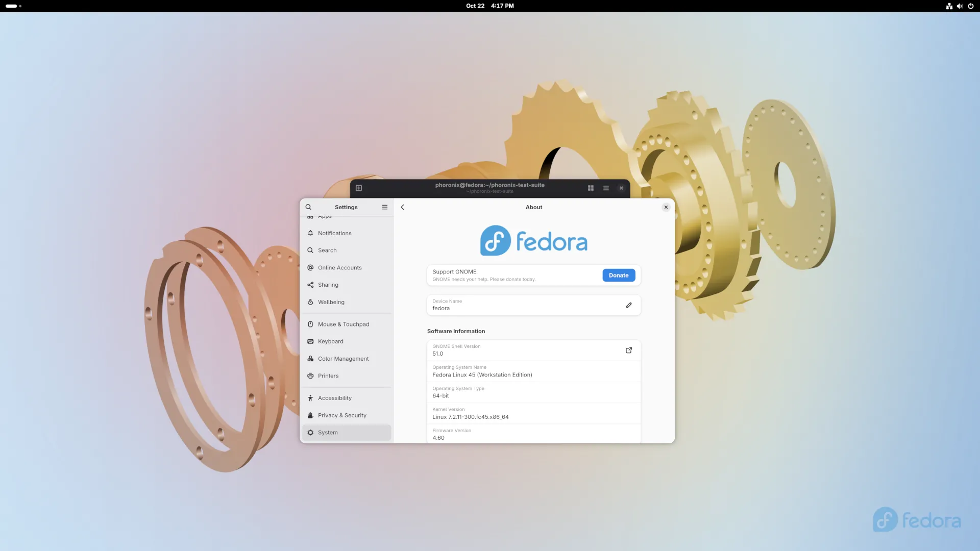Click the search icon in Settings sidebar

coord(308,207)
